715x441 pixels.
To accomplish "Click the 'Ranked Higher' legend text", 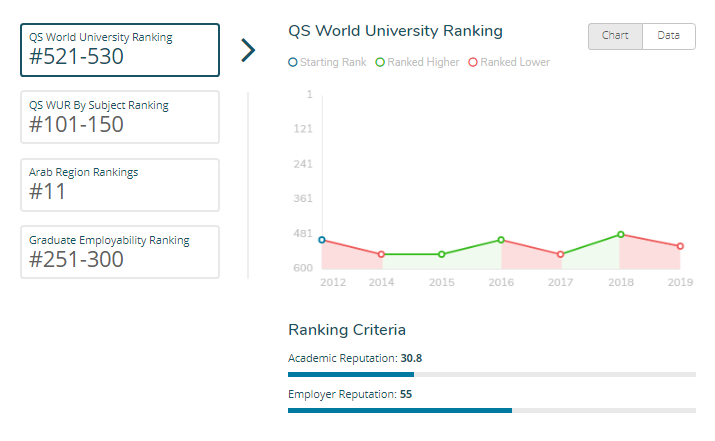I will (423, 62).
